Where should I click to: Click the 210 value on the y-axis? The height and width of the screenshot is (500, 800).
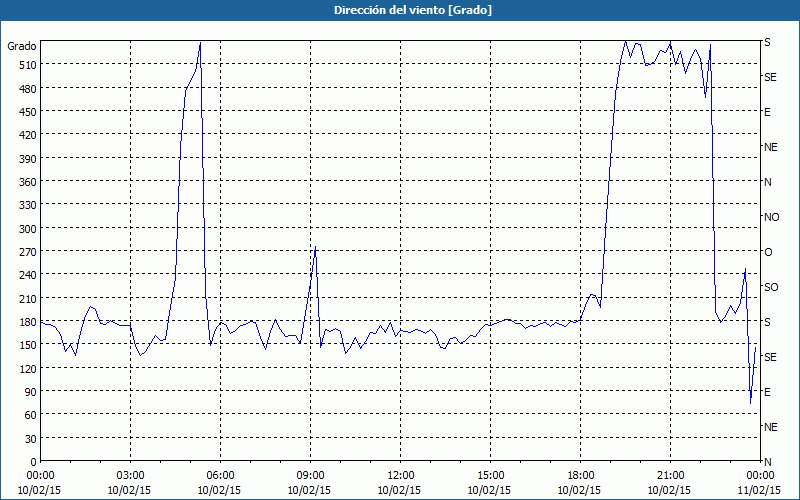[28, 298]
